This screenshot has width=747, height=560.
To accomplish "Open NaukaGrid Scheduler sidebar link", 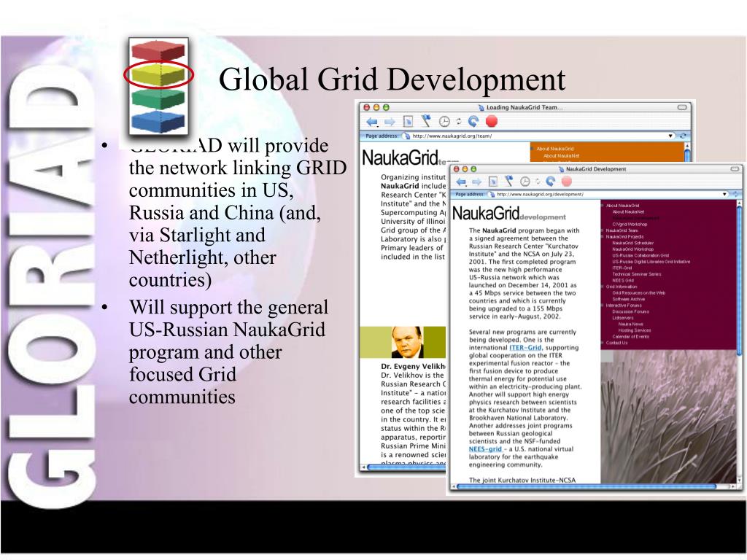I will [x=632, y=243].
